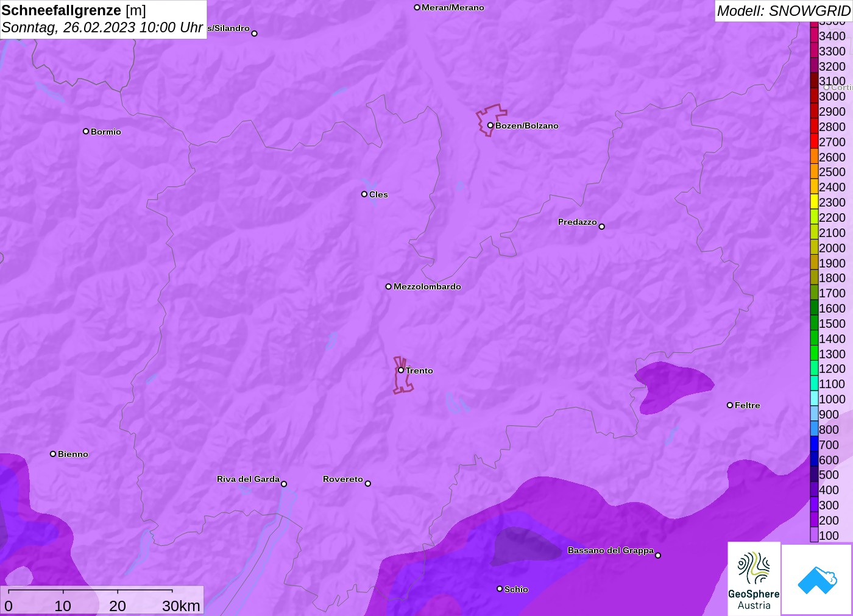Select the 3200 m legend color swatch
This screenshot has height=616, width=853.
coord(814,66)
